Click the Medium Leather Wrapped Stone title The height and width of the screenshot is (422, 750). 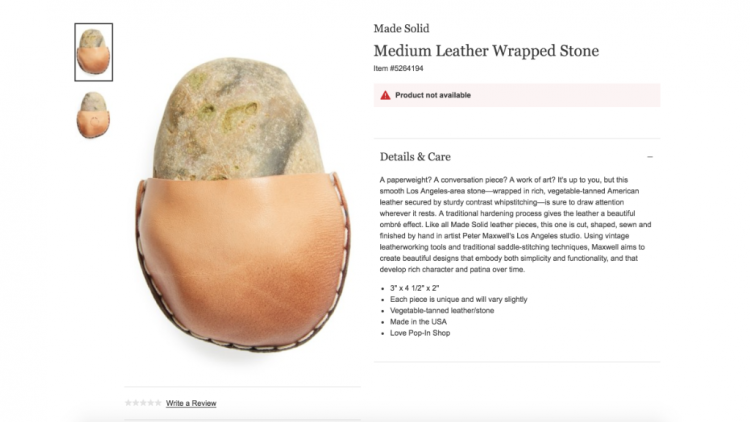click(x=486, y=51)
